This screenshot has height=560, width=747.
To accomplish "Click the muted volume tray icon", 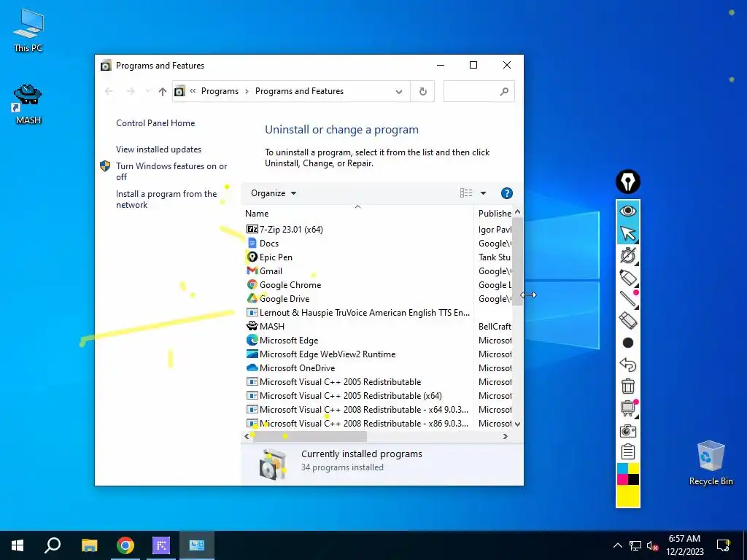I will coord(652,545).
